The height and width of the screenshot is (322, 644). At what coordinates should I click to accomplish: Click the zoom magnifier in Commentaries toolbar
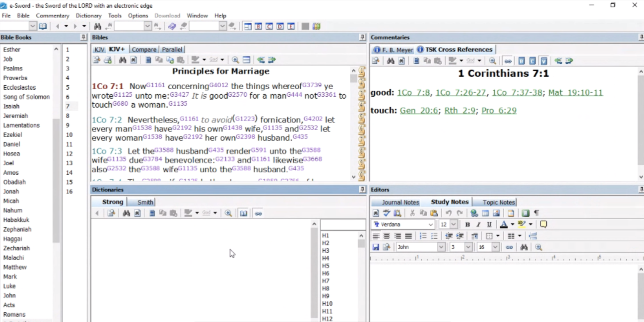(x=493, y=61)
